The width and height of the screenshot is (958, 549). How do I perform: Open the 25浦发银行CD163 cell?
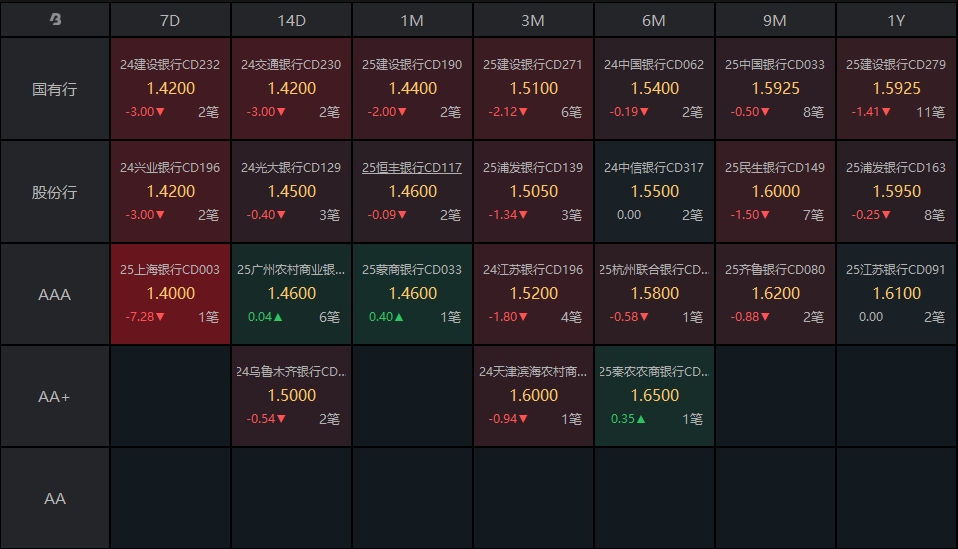[x=896, y=192]
